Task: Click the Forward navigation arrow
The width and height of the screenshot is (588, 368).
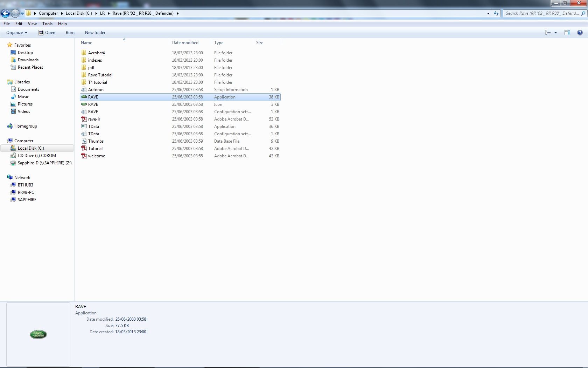Action: [15, 13]
